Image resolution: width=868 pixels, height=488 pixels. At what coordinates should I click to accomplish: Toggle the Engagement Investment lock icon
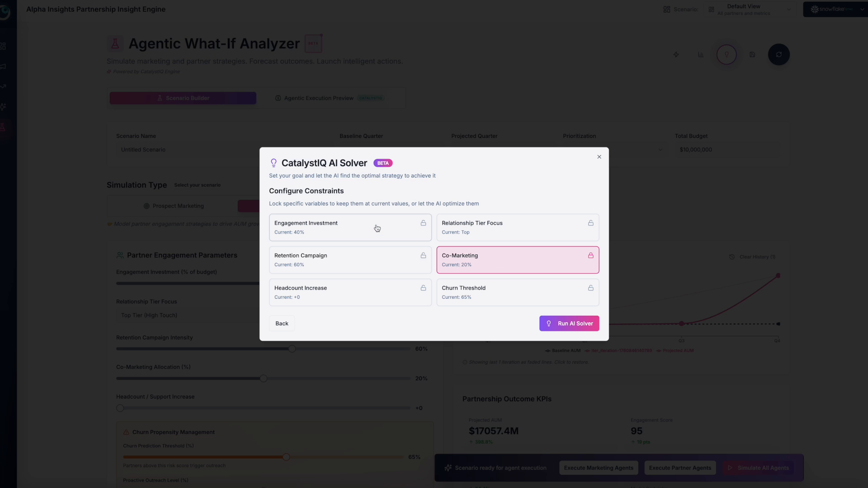pos(423,223)
